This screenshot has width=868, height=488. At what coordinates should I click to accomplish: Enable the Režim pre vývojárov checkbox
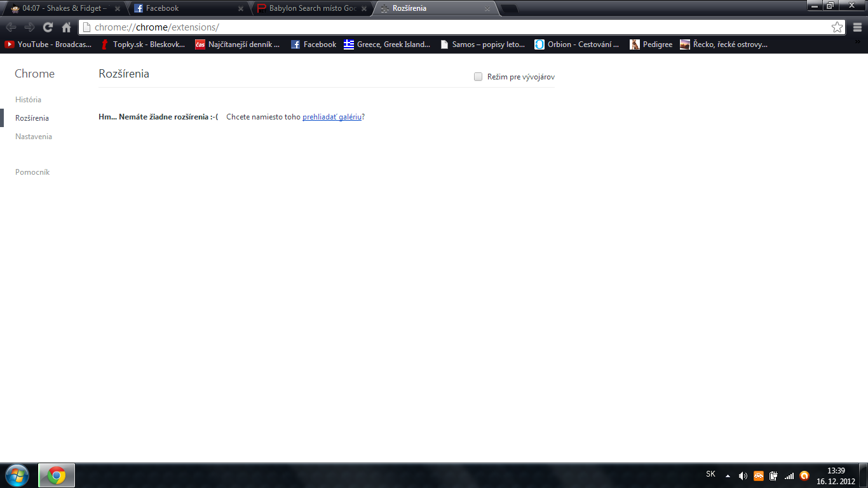point(478,77)
